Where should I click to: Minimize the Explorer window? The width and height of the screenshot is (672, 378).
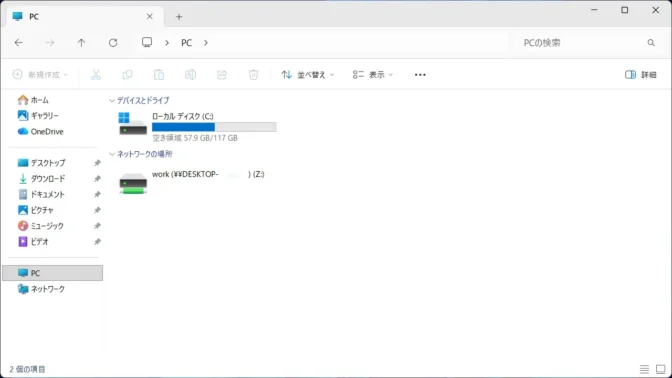[594, 9]
